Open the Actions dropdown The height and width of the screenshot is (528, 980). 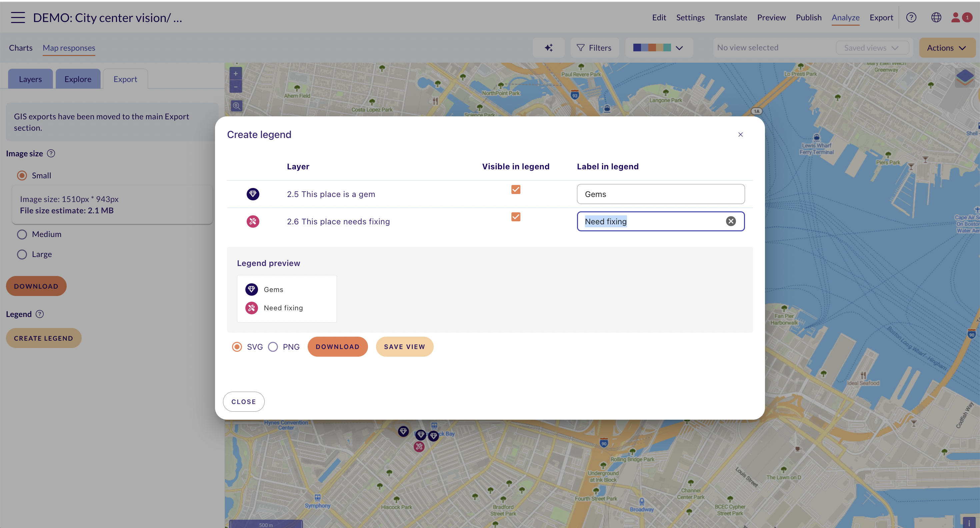point(947,48)
